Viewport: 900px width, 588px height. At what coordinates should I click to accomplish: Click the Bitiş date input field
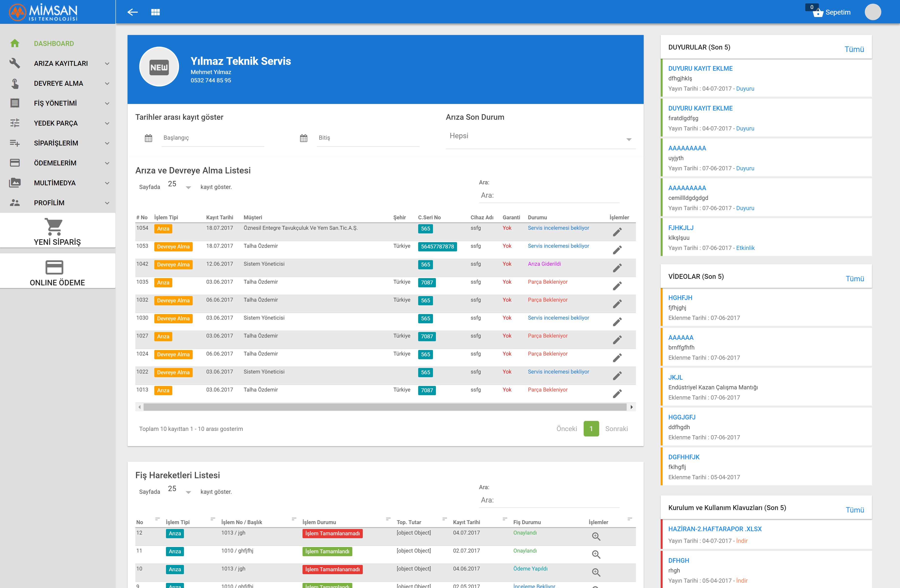pos(368,138)
